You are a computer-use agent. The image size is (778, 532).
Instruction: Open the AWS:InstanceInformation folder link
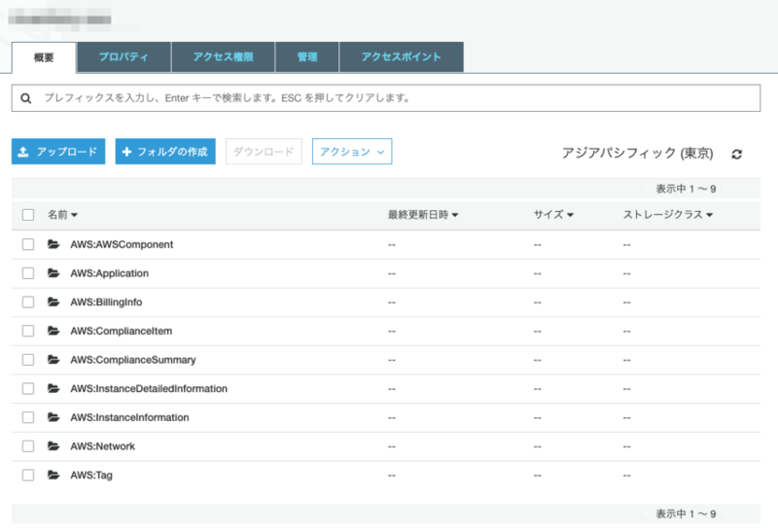129,417
